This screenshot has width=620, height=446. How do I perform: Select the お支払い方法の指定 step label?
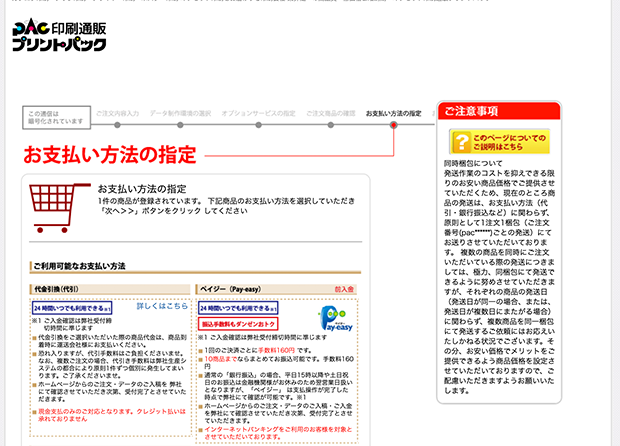[393, 113]
